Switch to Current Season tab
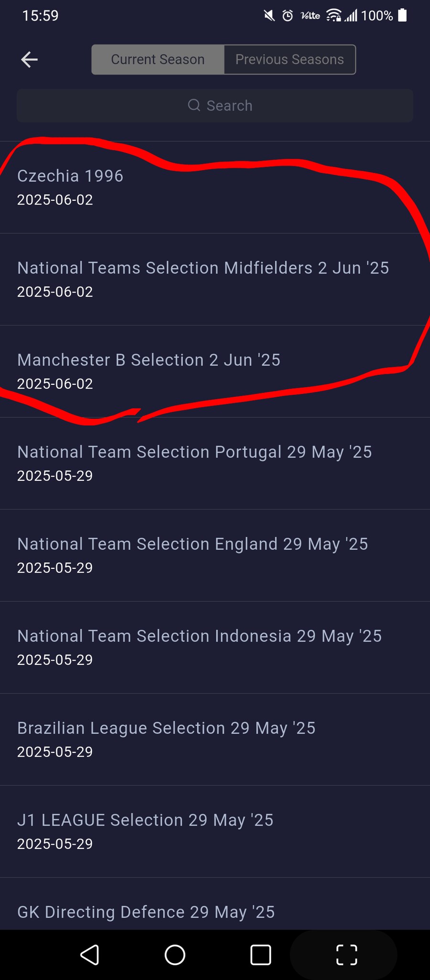 click(158, 60)
